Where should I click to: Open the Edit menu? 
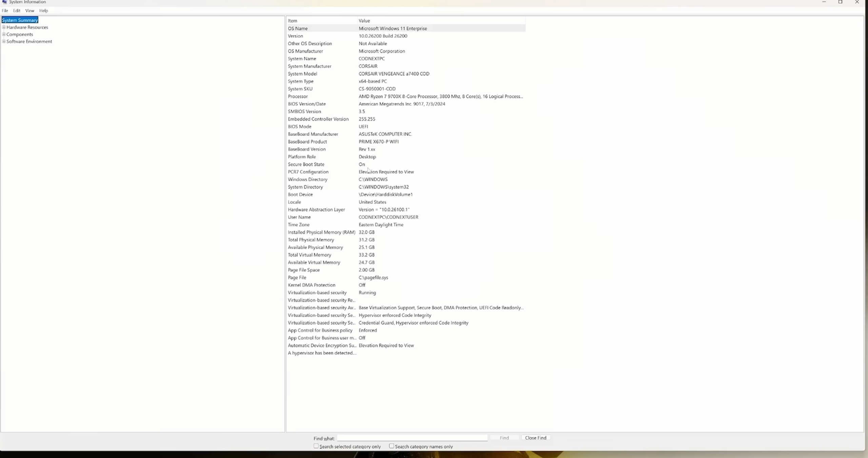[17, 11]
